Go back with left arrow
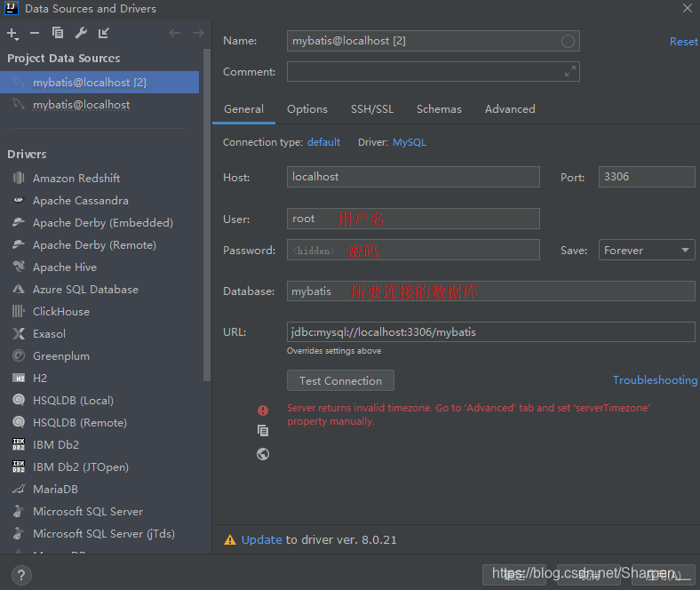 click(x=174, y=33)
